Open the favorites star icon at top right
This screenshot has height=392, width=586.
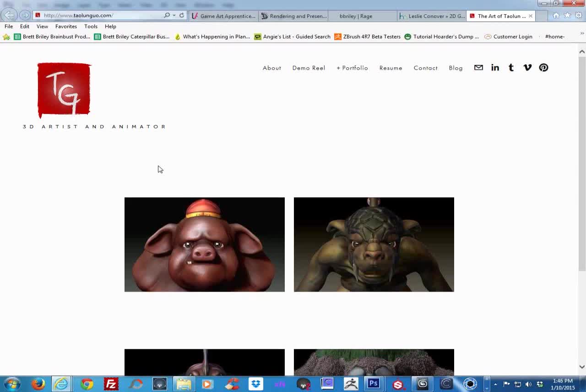[x=567, y=16]
